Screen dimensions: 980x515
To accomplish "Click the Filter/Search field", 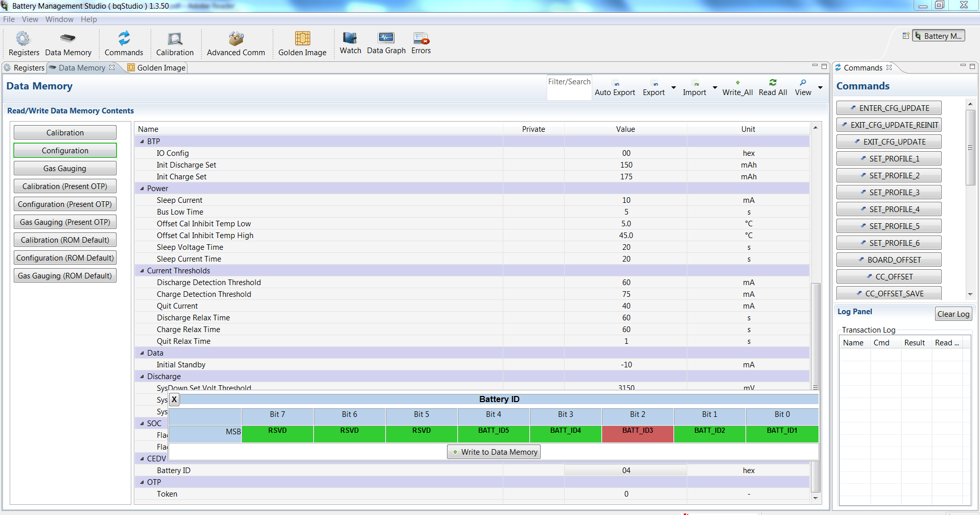I will pyautogui.click(x=569, y=87).
